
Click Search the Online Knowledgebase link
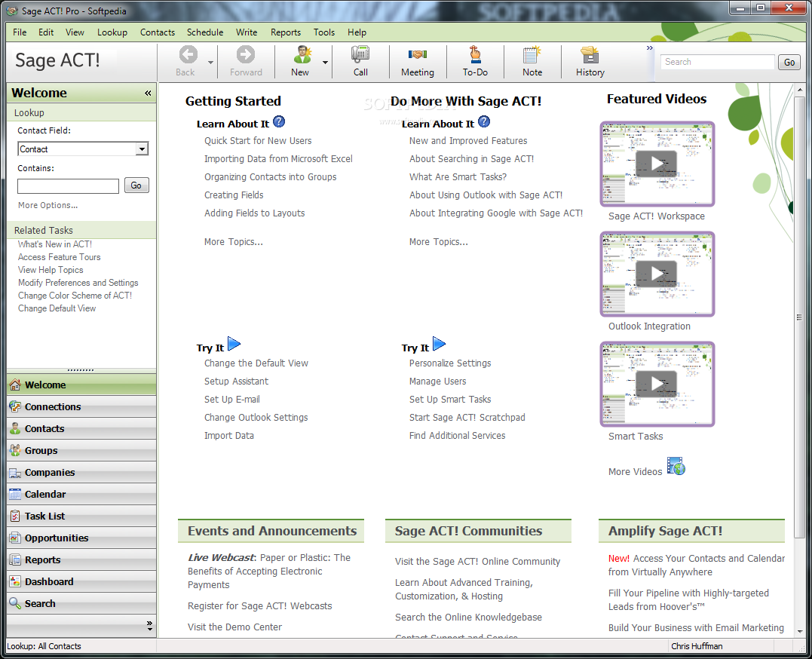click(468, 618)
